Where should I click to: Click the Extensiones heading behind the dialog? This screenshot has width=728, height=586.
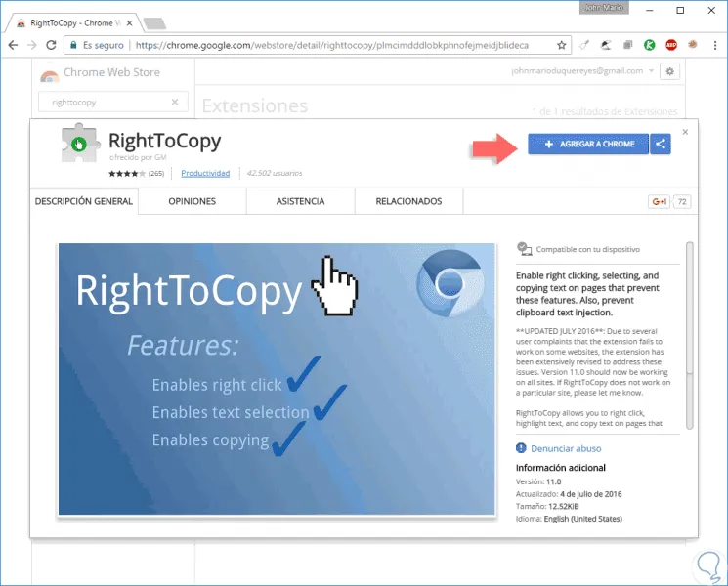click(x=255, y=105)
